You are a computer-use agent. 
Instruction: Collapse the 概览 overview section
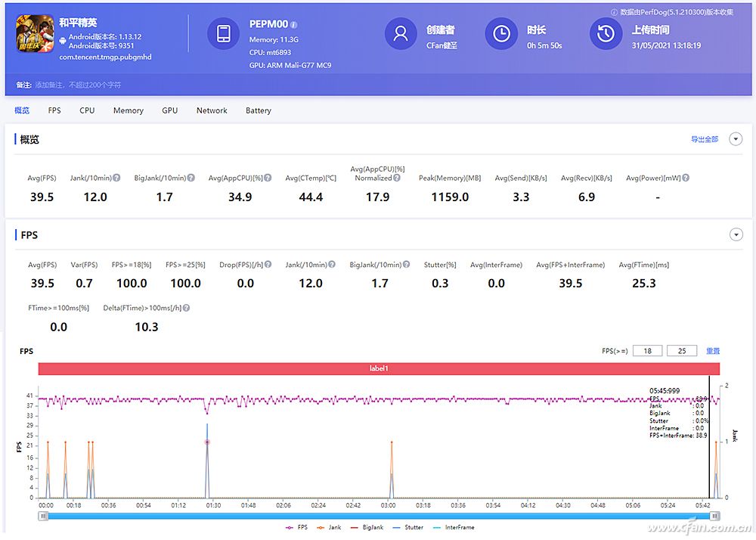pos(736,139)
